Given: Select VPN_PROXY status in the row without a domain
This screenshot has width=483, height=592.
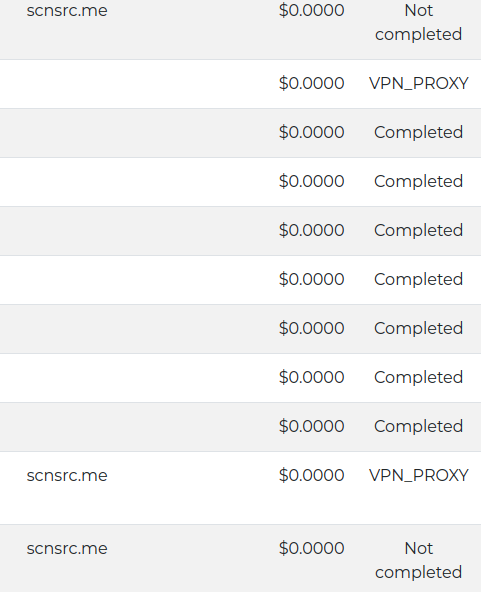Looking at the screenshot, I should click(x=418, y=83).
